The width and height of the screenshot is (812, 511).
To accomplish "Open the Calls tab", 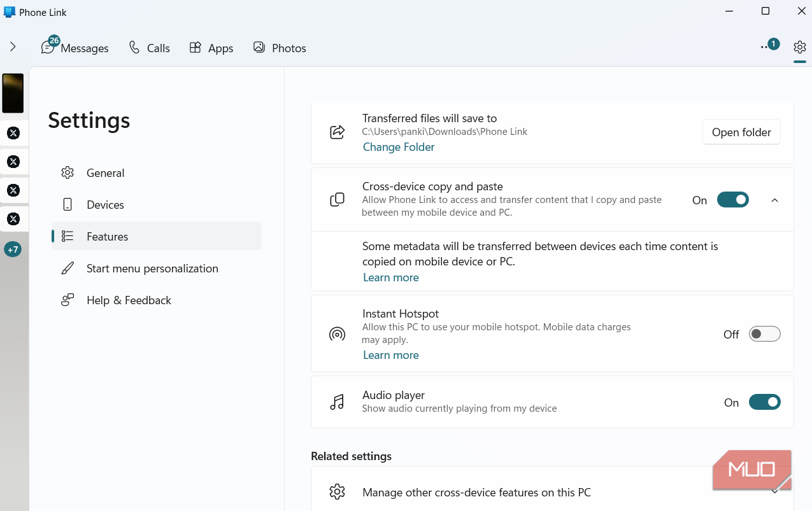I will pyautogui.click(x=149, y=48).
